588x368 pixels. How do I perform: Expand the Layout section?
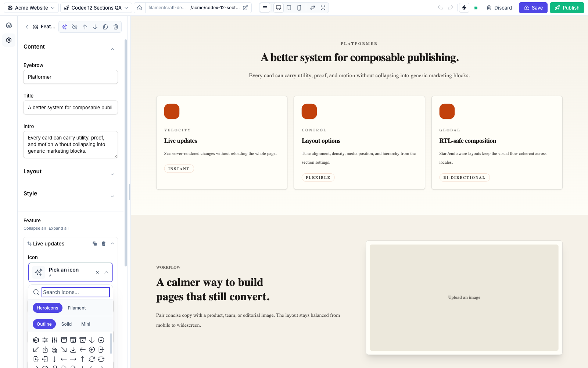pos(112,174)
